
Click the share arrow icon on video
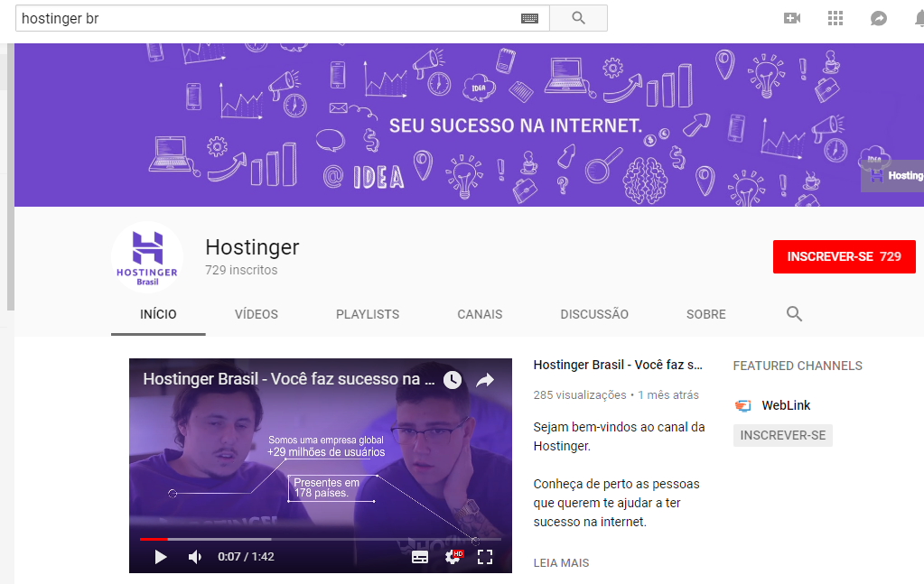[x=485, y=380]
